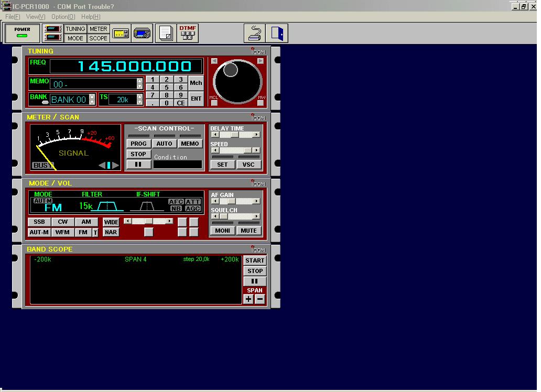Toggle the MW checkbox
The width and height of the screenshot is (541, 392).
click(x=261, y=103)
